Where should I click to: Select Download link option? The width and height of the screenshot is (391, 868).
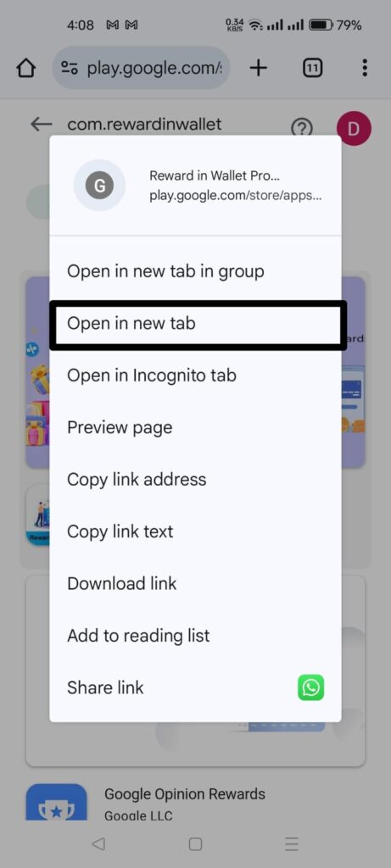(x=195, y=583)
